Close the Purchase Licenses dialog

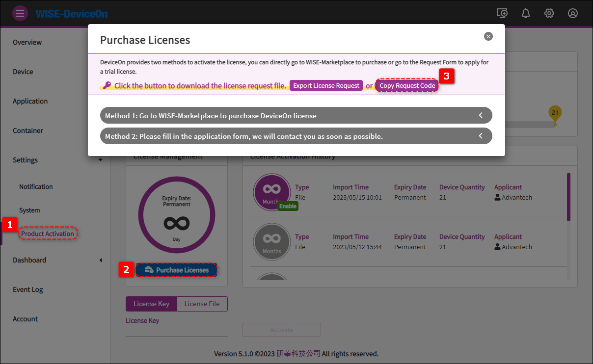tap(488, 36)
